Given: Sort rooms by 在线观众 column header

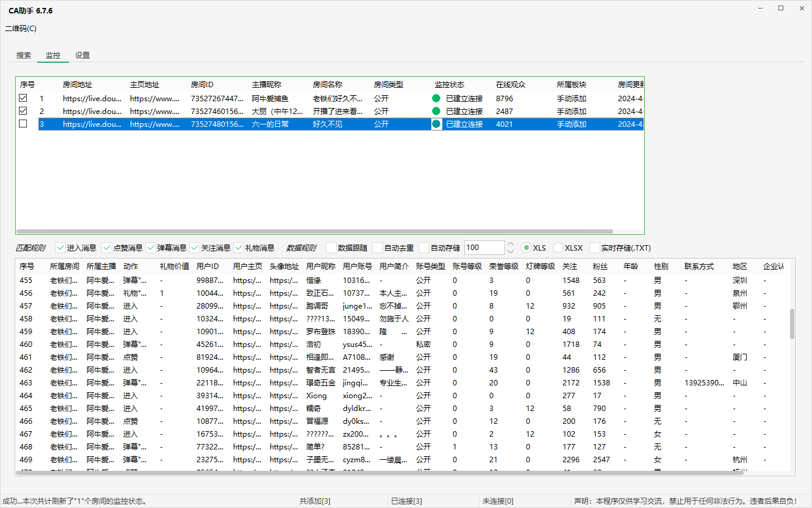Looking at the screenshot, I should [511, 85].
